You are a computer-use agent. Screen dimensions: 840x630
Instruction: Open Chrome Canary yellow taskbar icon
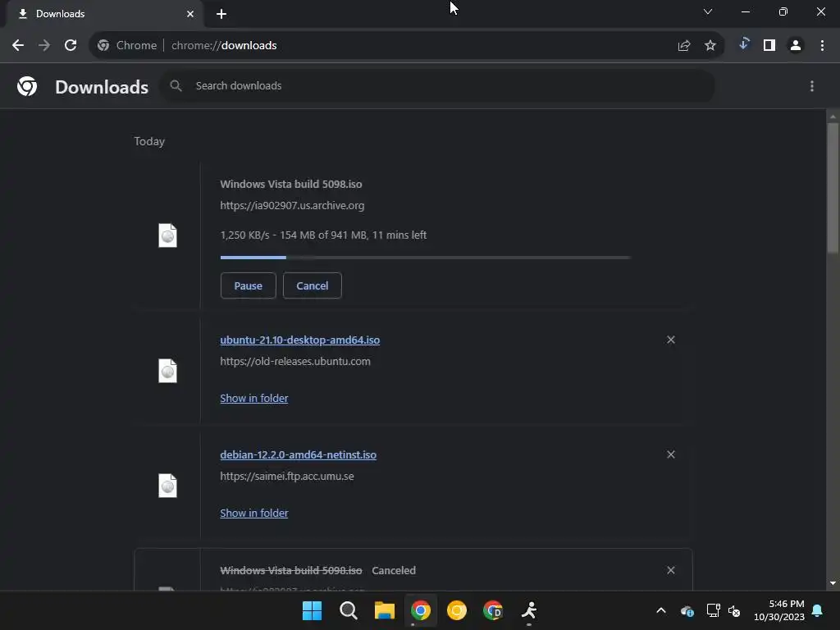pos(456,610)
